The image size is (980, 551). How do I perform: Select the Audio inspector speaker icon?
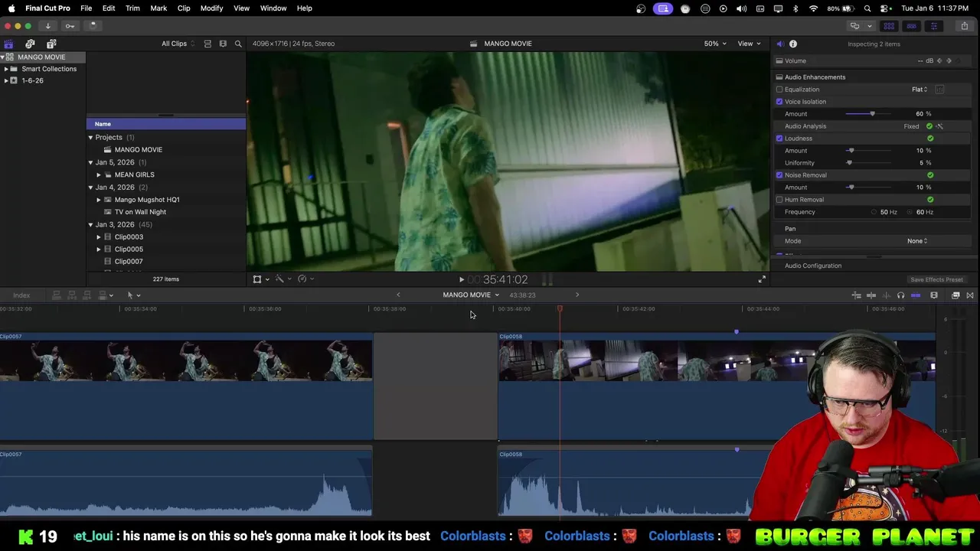coord(779,44)
